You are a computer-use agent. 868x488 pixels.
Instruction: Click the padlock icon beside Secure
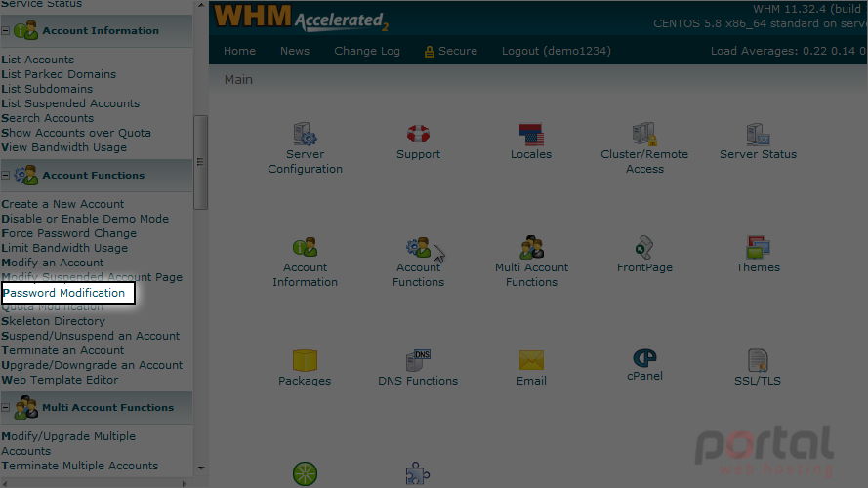(429, 52)
